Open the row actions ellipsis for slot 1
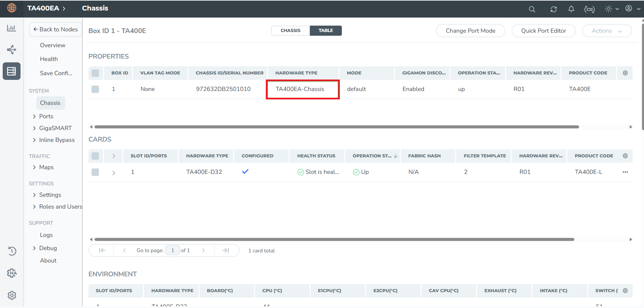Image resolution: width=644 pixels, height=308 pixels. tap(625, 172)
